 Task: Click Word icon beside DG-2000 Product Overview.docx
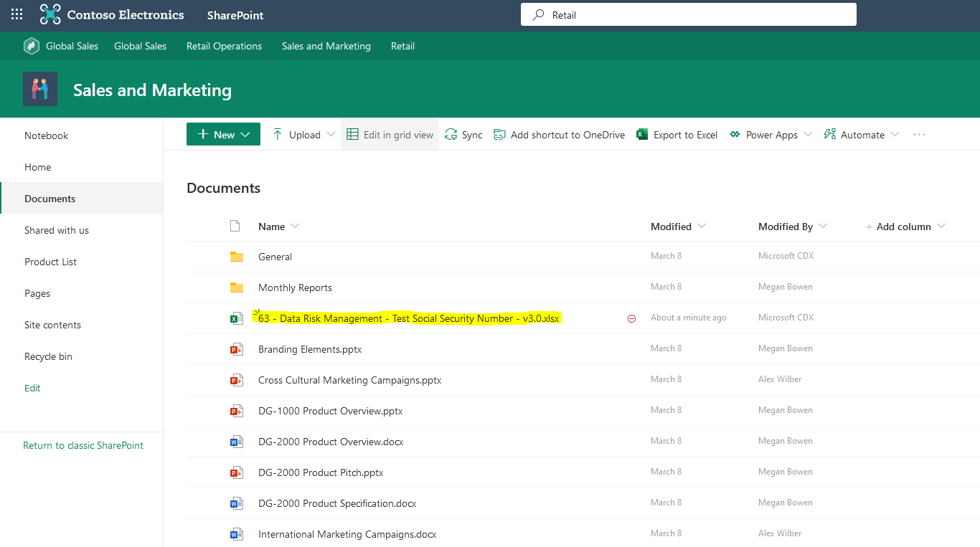(x=237, y=442)
